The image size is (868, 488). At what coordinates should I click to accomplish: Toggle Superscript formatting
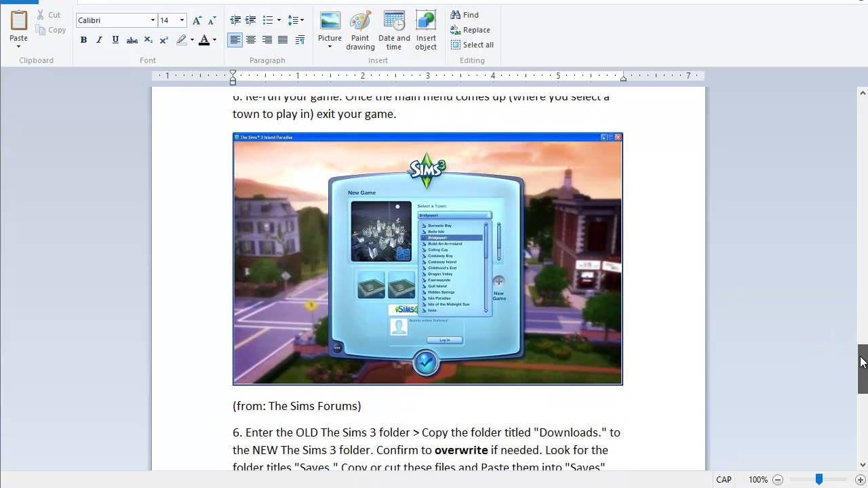[163, 40]
